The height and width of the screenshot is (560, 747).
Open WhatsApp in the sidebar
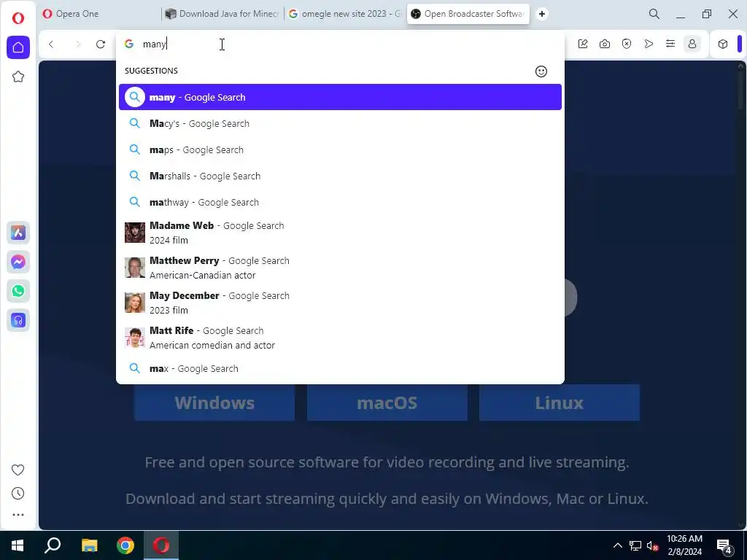pos(18,291)
